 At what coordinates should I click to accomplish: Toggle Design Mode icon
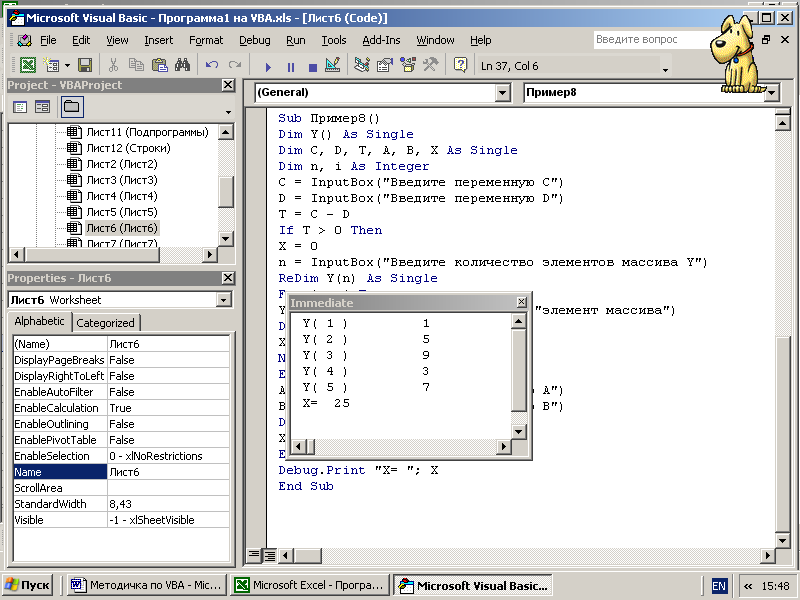tap(333, 65)
